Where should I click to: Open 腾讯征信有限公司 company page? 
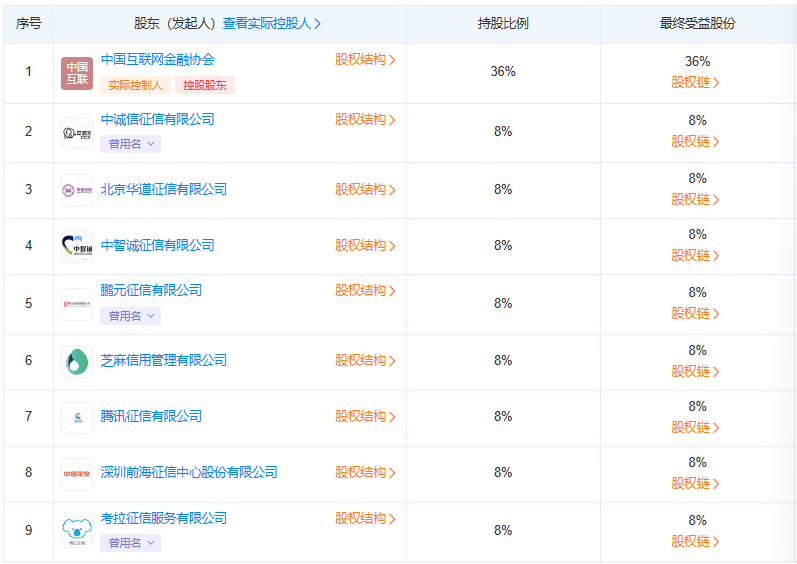[x=151, y=416]
